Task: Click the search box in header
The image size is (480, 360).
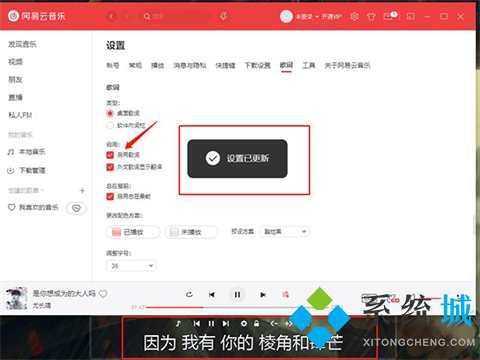Action: (175, 16)
